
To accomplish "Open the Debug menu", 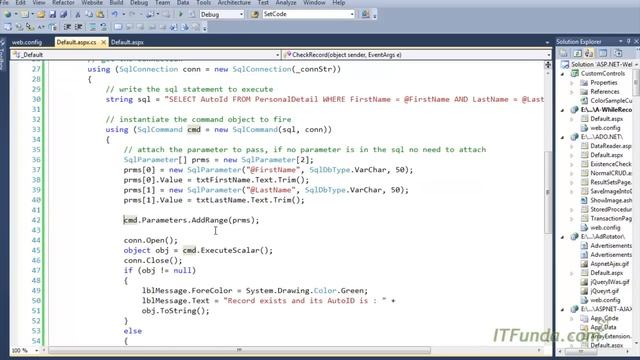I will tap(139, 3).
